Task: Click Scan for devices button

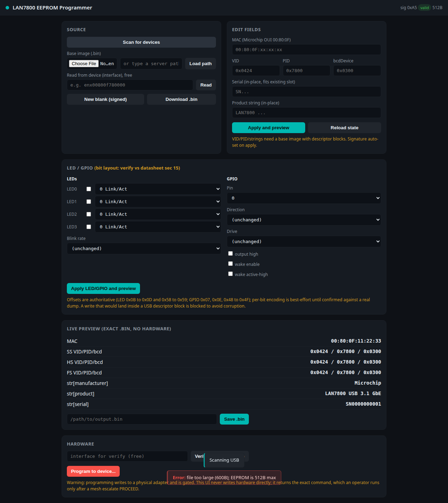Action: pos(141,42)
